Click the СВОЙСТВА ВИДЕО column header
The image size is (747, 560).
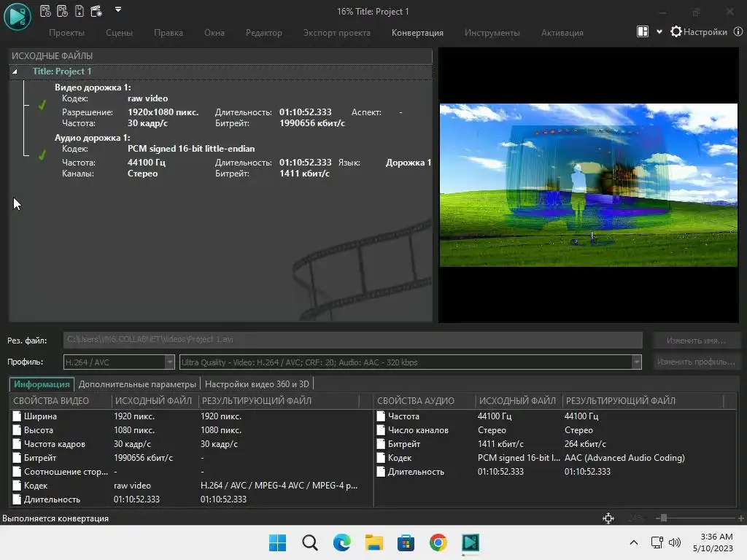61,401
